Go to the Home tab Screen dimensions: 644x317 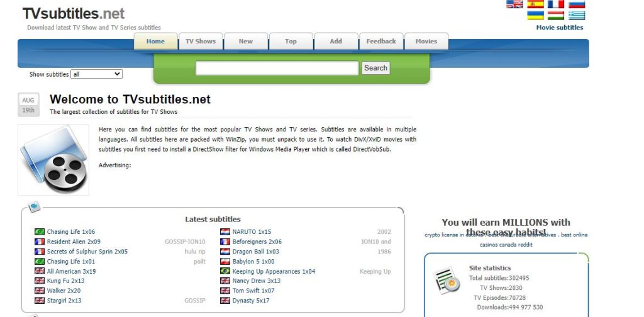[x=156, y=41]
